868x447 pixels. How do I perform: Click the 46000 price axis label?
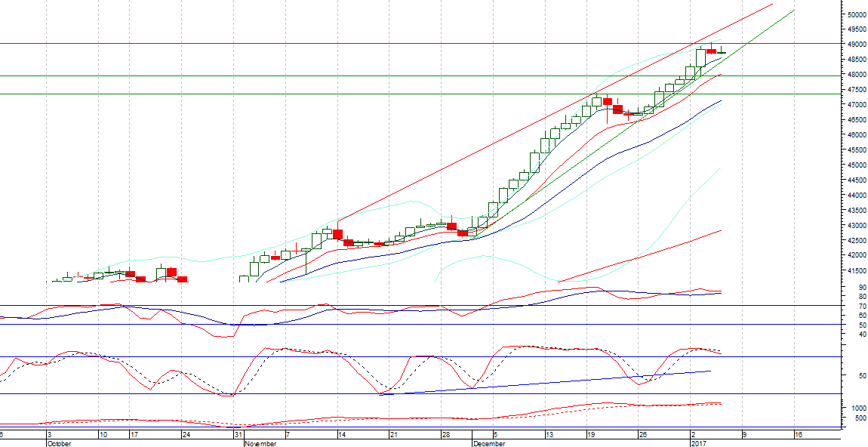coord(856,135)
